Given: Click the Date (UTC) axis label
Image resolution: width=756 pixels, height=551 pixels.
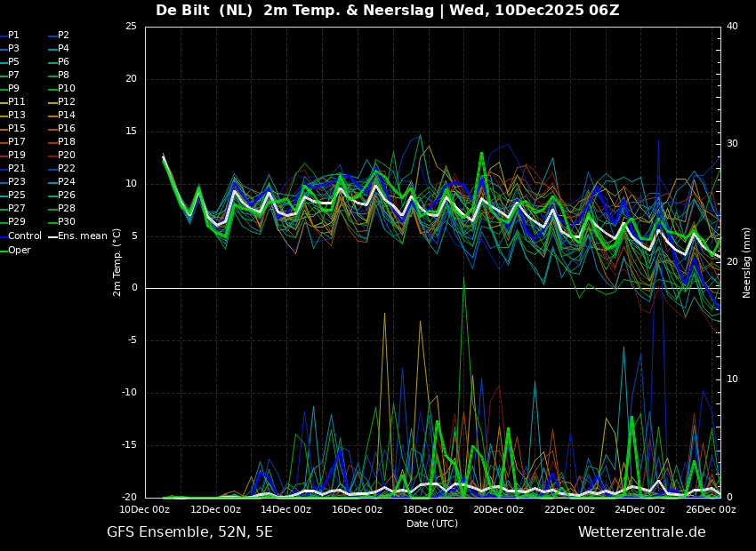Looking at the screenshot, I should [x=432, y=523].
